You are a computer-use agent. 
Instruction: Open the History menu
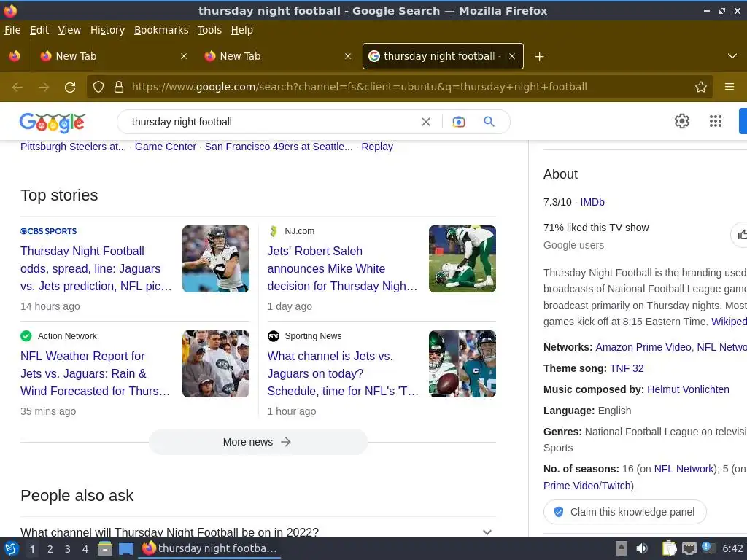coord(107,30)
